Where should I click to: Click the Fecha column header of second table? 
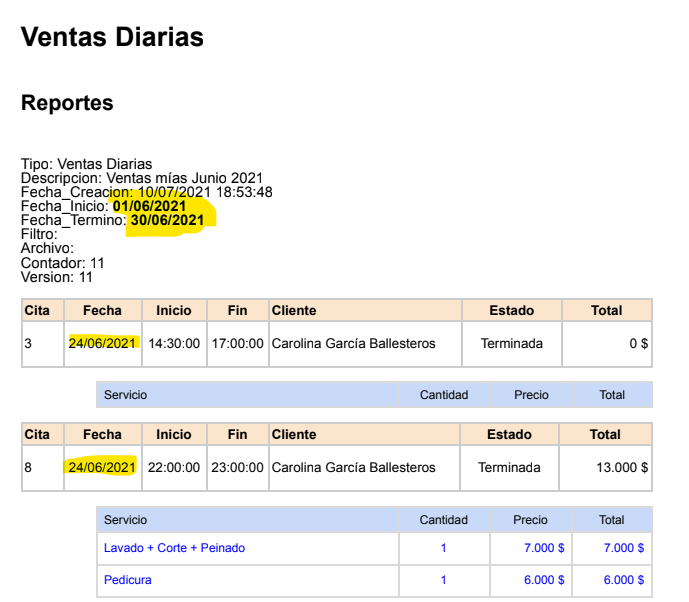pyautogui.click(x=102, y=435)
